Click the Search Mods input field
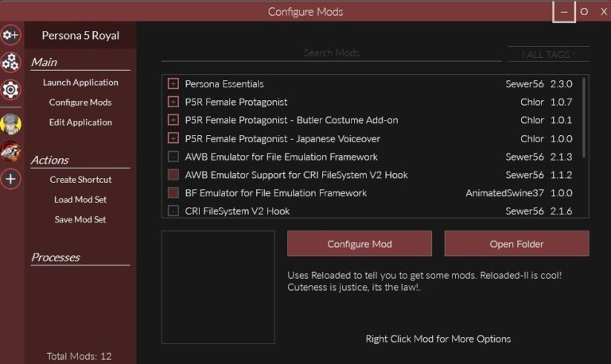This screenshot has width=611, height=364. pyautogui.click(x=331, y=53)
